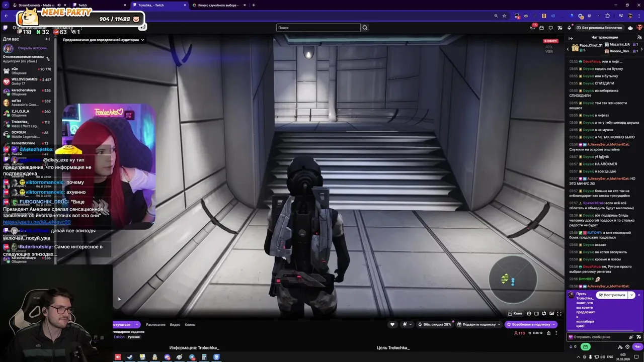The image size is (644, 362).
Task: Toggle picture-in-picture mini player icon
Action: [x=551, y=314]
